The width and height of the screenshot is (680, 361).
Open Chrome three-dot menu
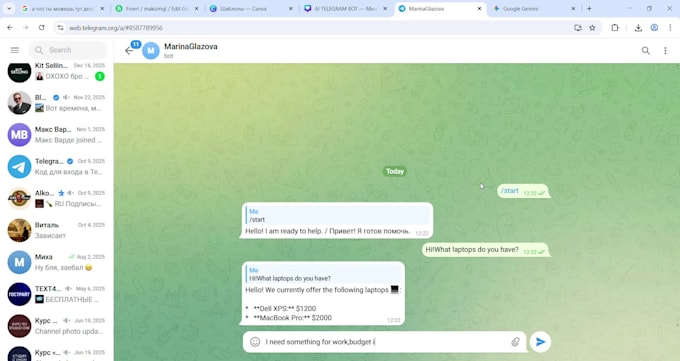(x=670, y=28)
